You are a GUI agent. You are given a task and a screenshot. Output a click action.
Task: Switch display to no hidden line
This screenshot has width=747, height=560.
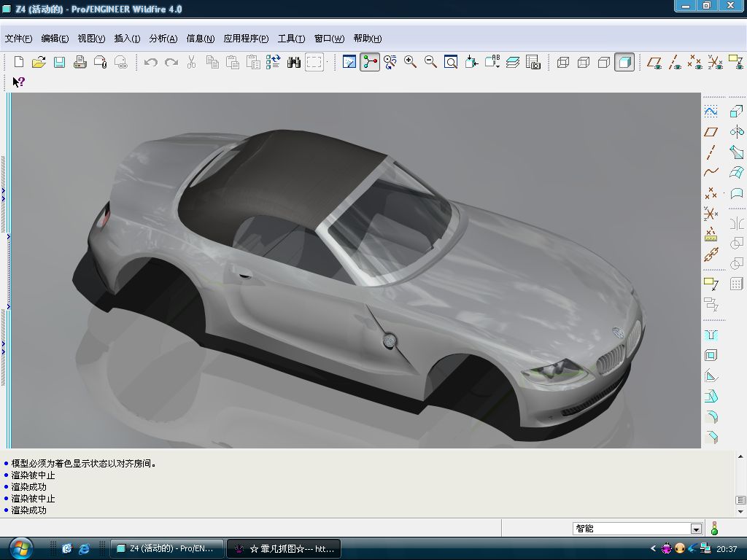tap(604, 62)
